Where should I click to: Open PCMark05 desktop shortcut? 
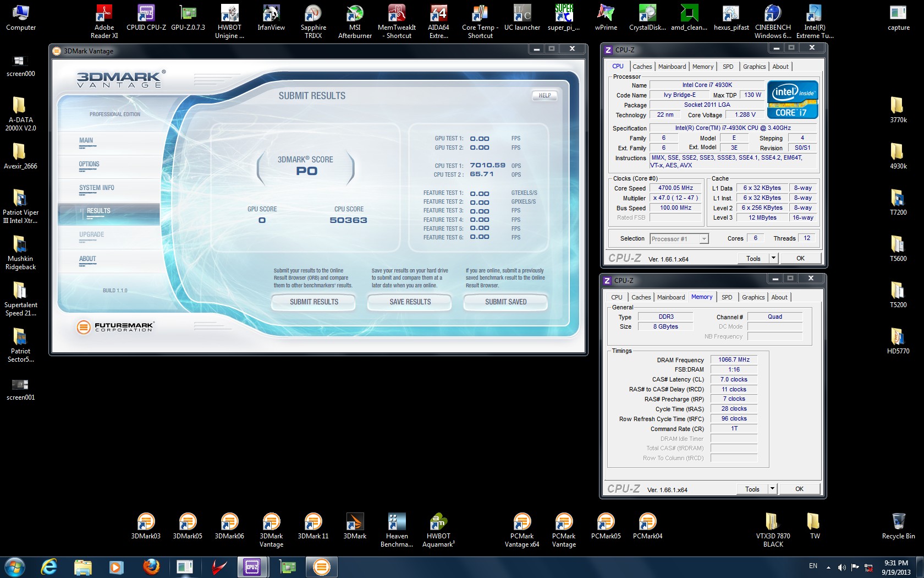click(x=606, y=526)
